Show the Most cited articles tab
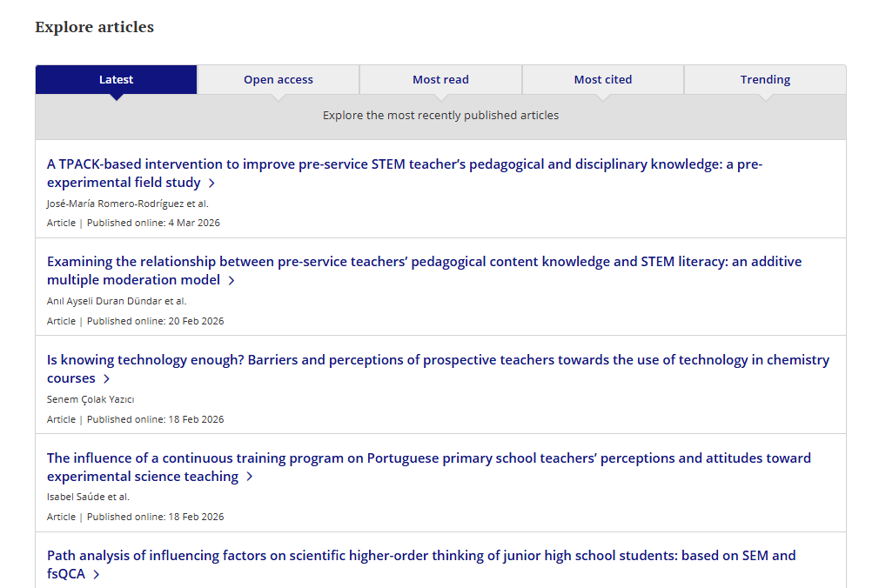This screenshot has height=588, width=879. coord(602,79)
